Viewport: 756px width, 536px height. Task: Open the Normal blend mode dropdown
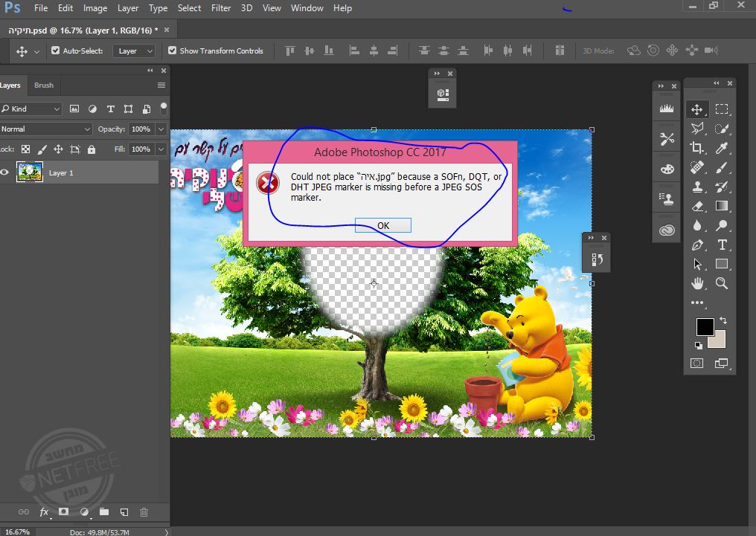click(x=45, y=129)
